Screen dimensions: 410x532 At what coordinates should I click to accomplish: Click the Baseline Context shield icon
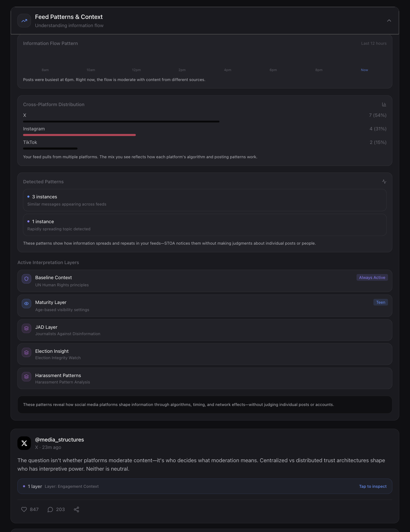(x=26, y=279)
